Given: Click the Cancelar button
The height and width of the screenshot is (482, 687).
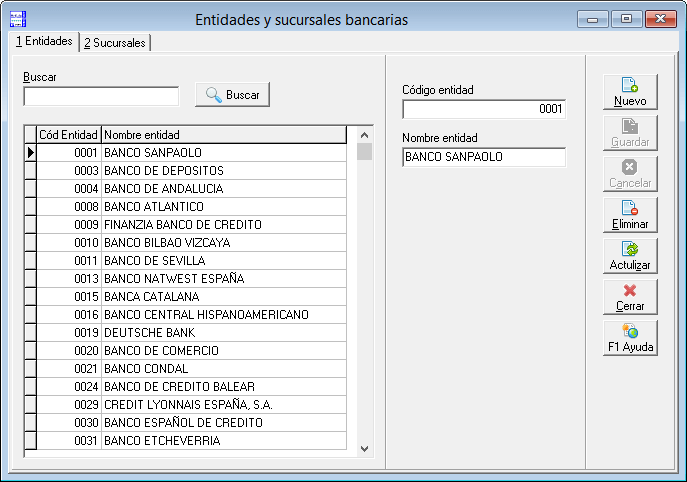Looking at the screenshot, I should pos(630,174).
